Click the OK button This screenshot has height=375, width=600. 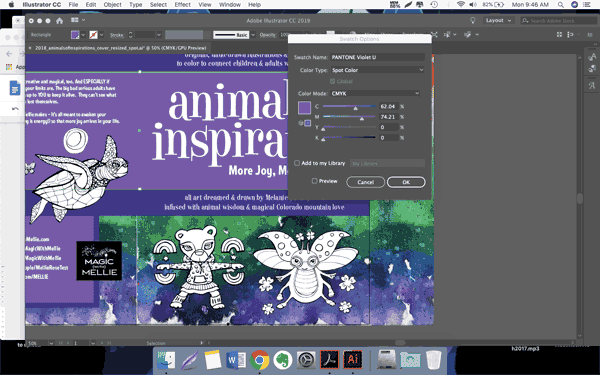[x=406, y=182]
